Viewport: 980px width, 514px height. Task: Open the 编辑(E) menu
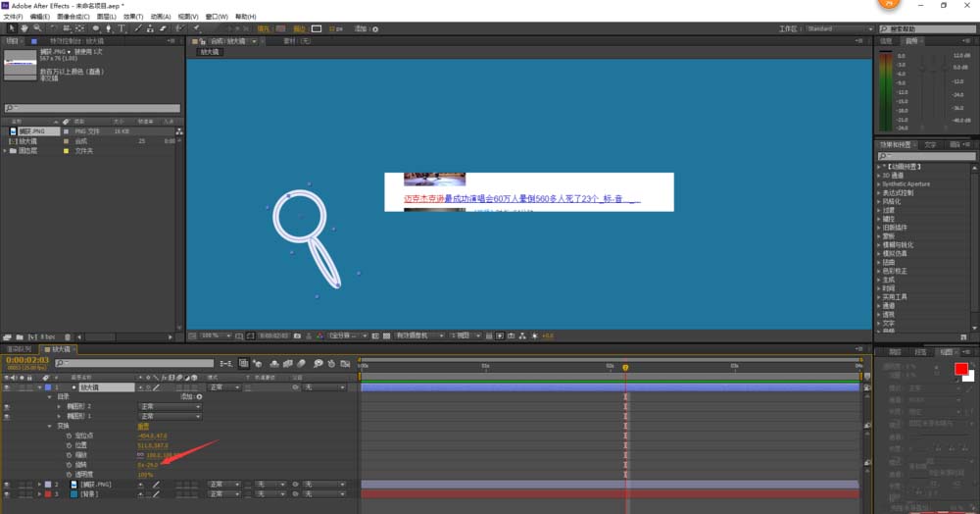tap(39, 17)
